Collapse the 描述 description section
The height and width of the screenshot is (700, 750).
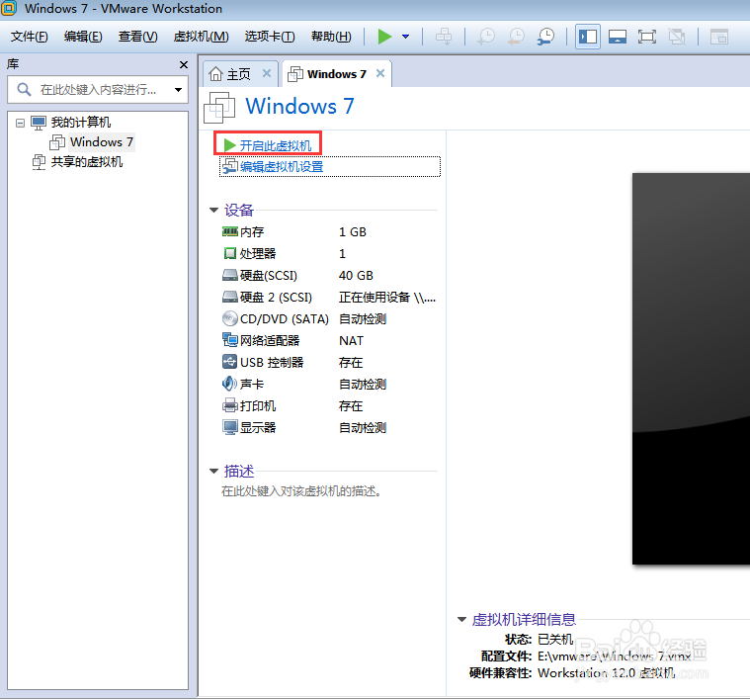pyautogui.click(x=213, y=472)
